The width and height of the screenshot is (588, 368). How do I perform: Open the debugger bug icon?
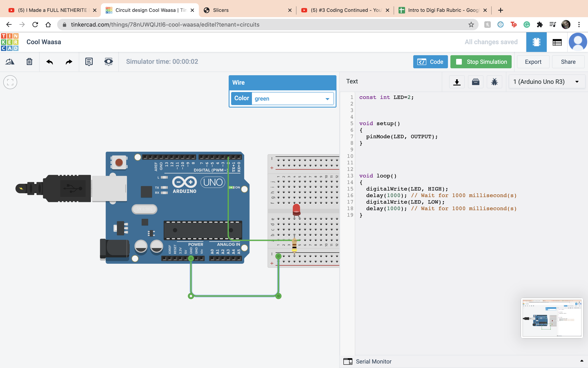[494, 82]
